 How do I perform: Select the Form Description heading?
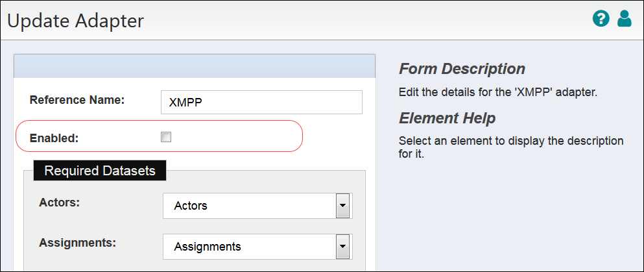click(x=462, y=69)
